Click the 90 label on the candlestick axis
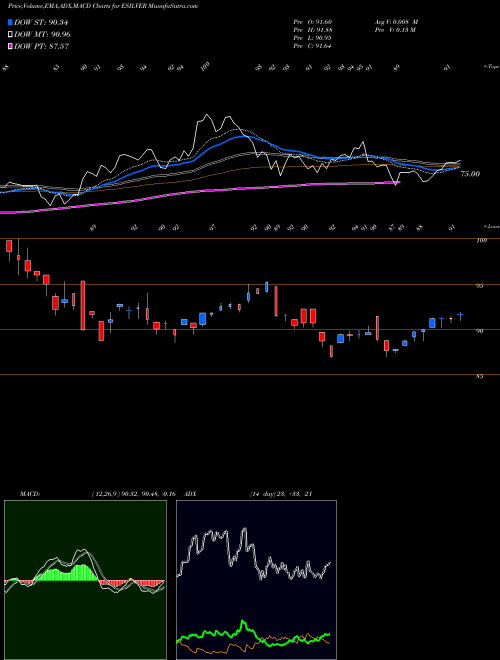This screenshot has height=660, width=500. pyautogui.click(x=479, y=331)
